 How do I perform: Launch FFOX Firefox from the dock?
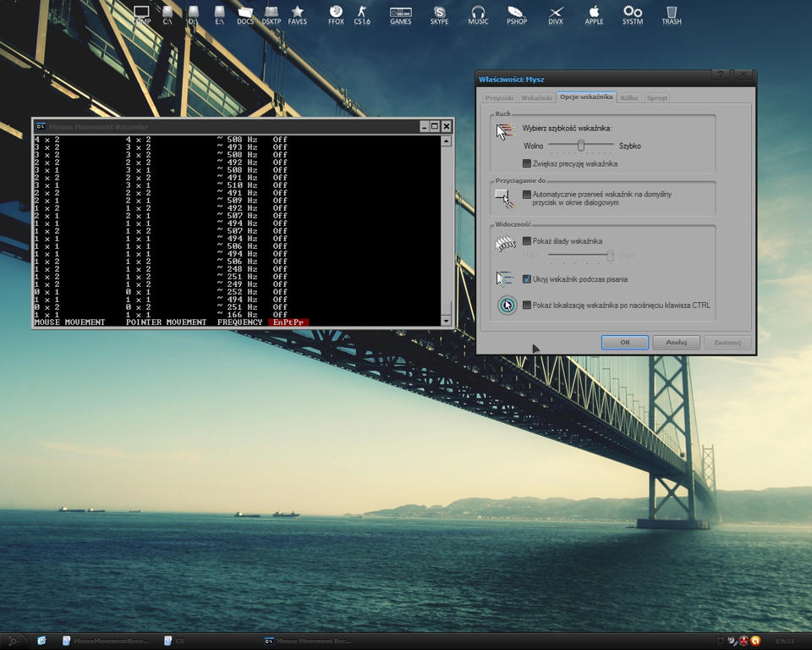336,15
